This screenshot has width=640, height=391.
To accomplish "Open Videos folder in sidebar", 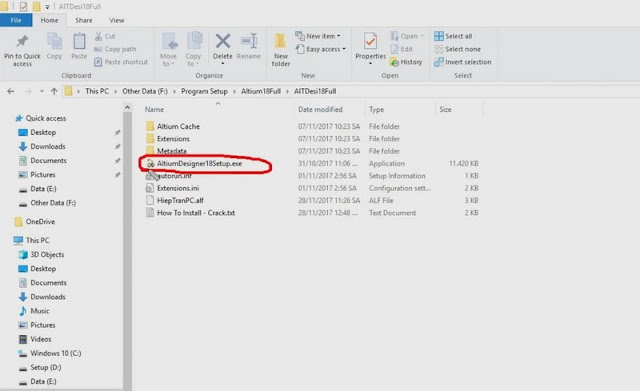I will point(40,339).
